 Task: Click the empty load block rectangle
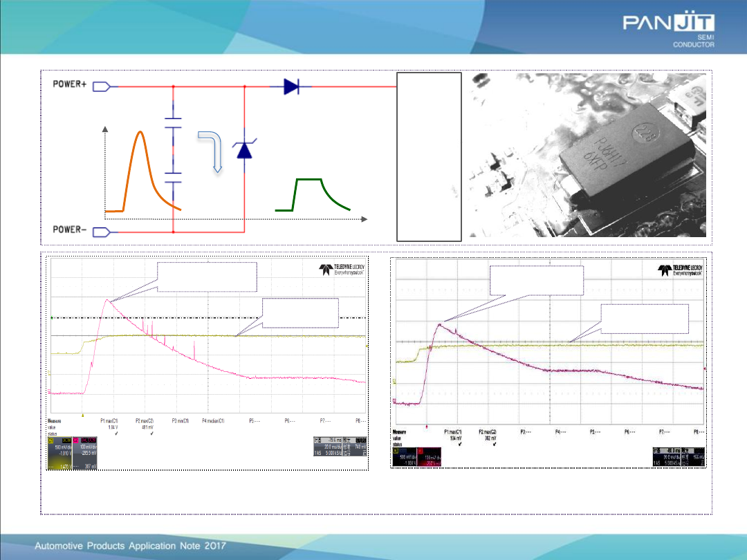(429, 155)
